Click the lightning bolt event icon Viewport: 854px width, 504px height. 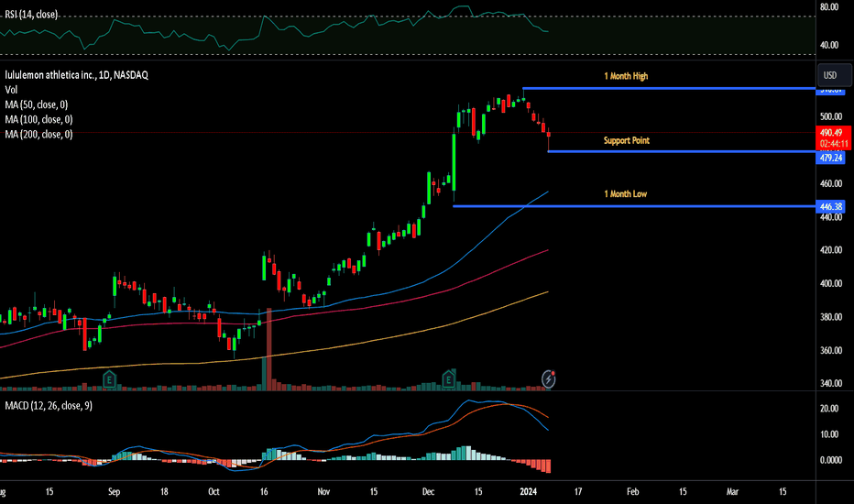[x=549, y=378]
